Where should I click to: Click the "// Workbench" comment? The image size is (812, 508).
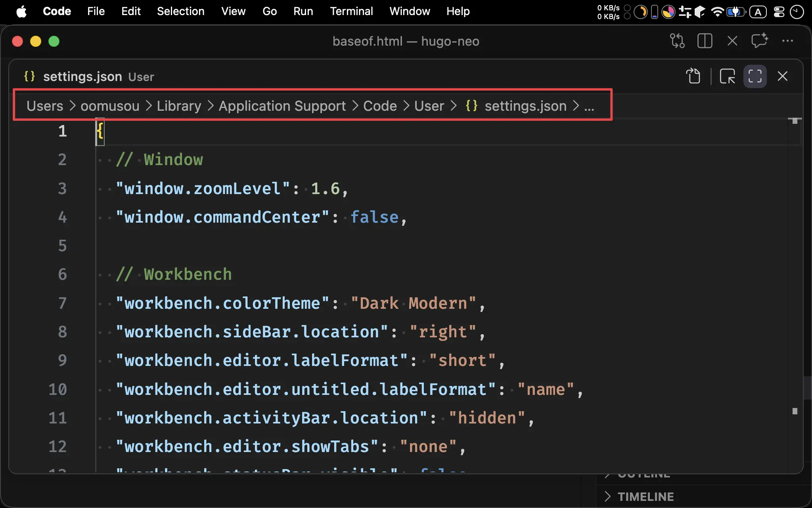tap(174, 274)
